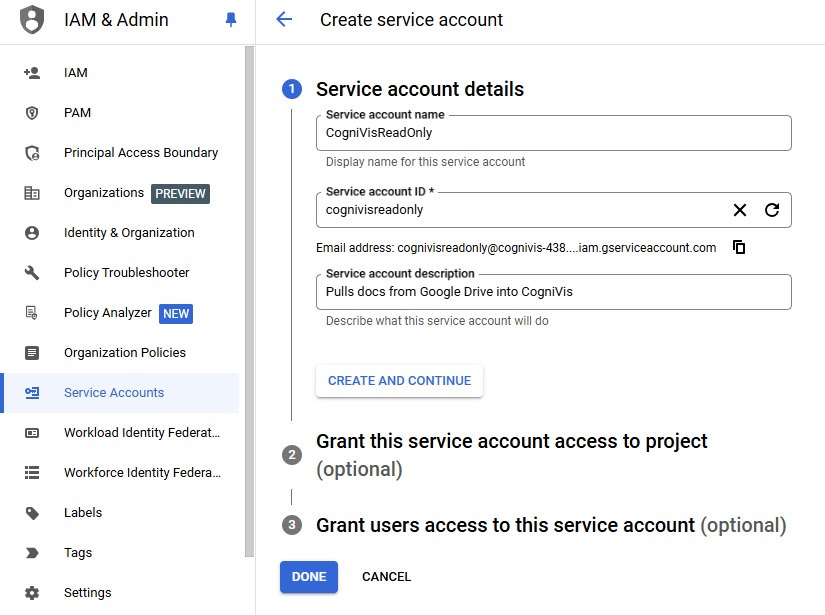Open Organizations preview page
The image size is (825, 615).
[x=104, y=193]
